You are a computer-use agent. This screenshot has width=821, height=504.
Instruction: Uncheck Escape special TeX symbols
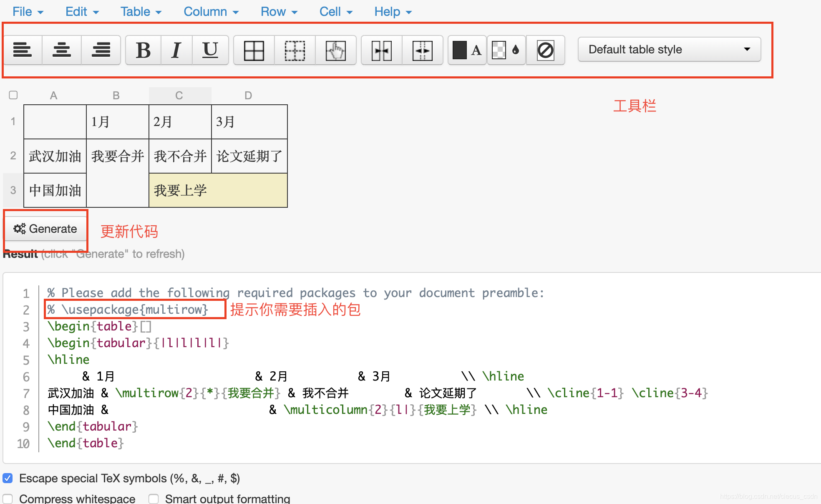click(8, 478)
